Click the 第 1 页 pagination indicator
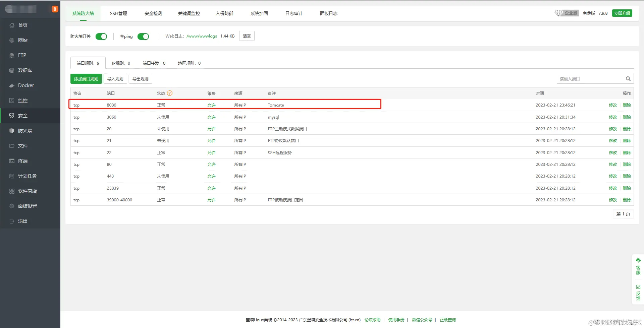 [x=623, y=214]
